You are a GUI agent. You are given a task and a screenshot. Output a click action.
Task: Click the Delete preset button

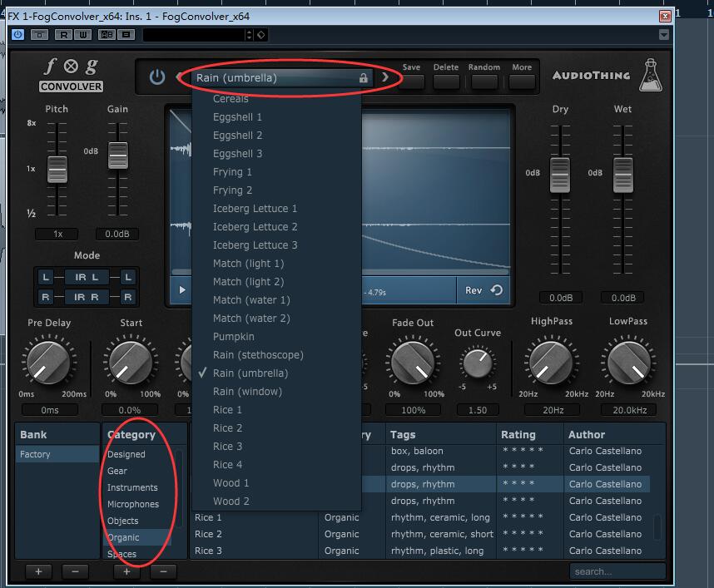pos(446,82)
